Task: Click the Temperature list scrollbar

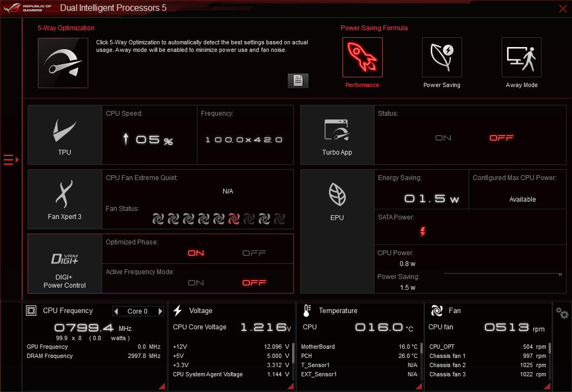Action: (x=422, y=348)
